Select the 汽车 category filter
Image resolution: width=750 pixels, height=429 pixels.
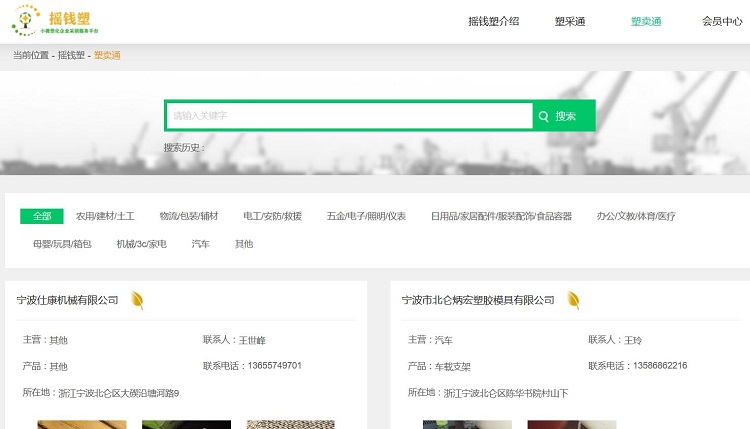[x=201, y=244]
